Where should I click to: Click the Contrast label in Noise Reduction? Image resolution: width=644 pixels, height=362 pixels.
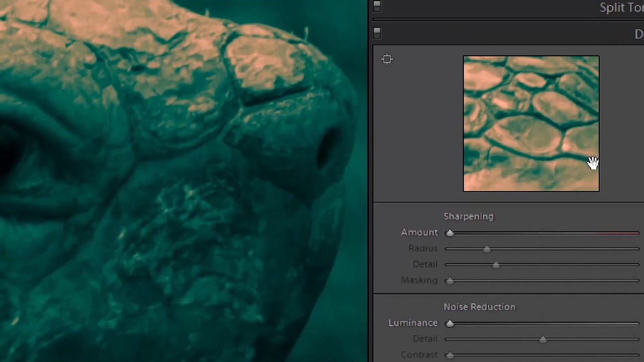pyautogui.click(x=419, y=355)
